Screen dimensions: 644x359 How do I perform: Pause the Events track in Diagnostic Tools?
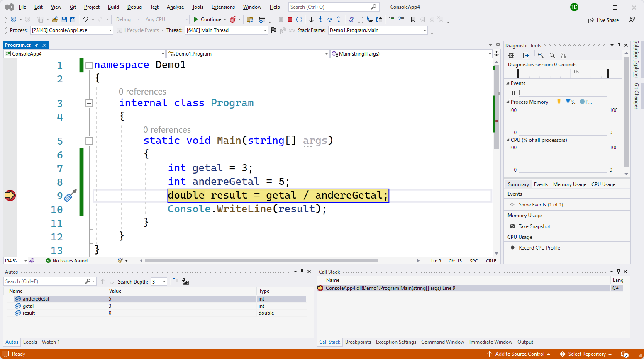(x=513, y=92)
